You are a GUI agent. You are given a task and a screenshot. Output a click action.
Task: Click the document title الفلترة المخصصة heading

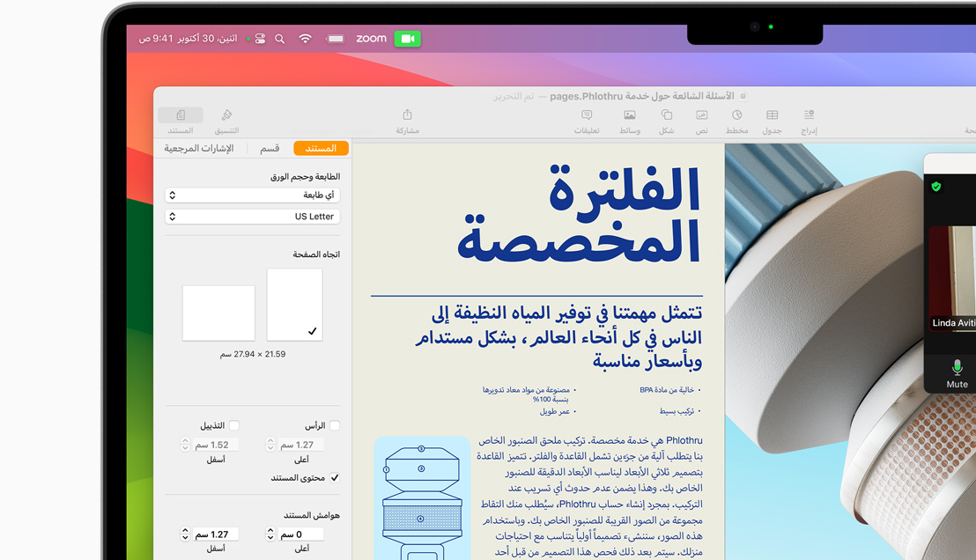(579, 215)
